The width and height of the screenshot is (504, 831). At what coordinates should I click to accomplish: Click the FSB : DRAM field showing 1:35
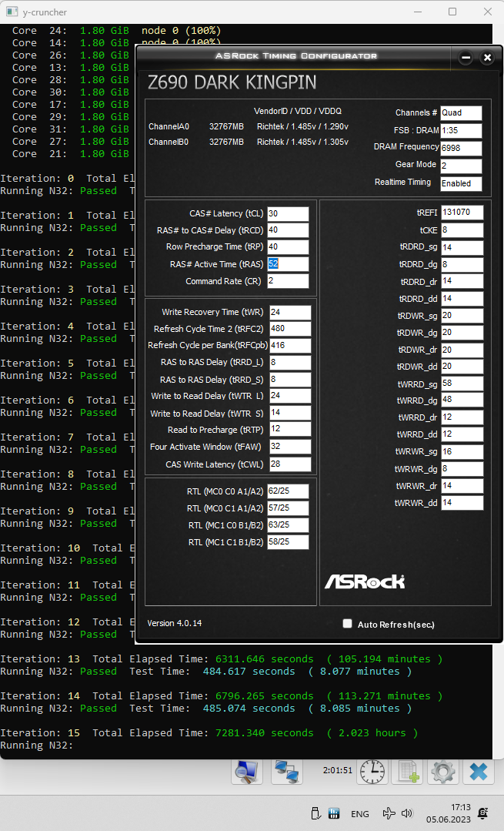pos(461,130)
